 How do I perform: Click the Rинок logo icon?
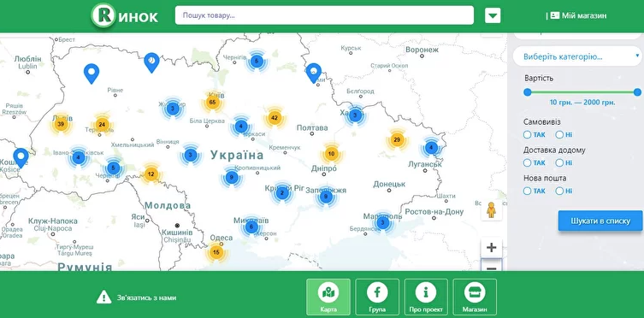[103, 15]
